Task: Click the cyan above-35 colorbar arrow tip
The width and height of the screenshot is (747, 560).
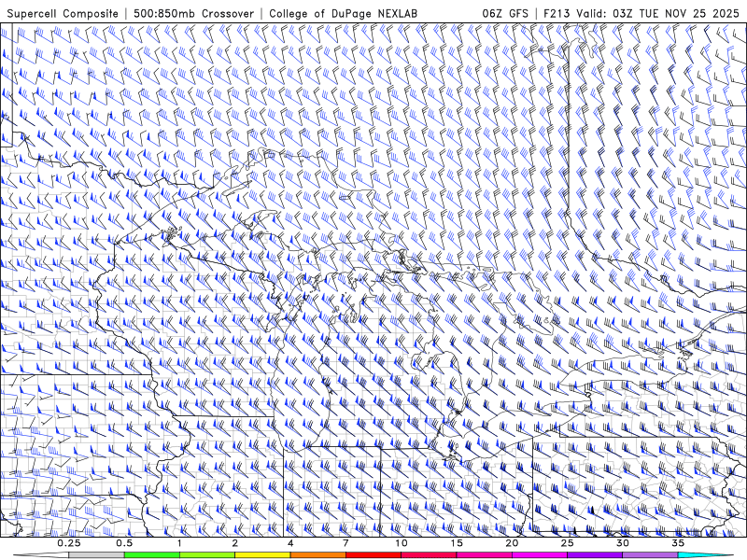Action: click(x=705, y=555)
